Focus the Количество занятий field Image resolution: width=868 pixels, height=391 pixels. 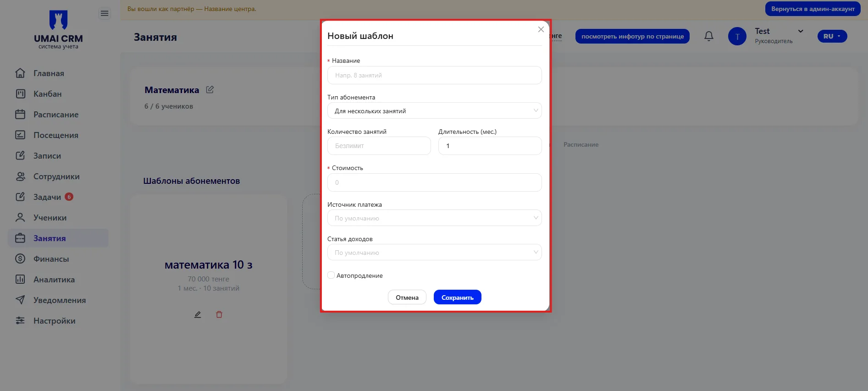[379, 146]
